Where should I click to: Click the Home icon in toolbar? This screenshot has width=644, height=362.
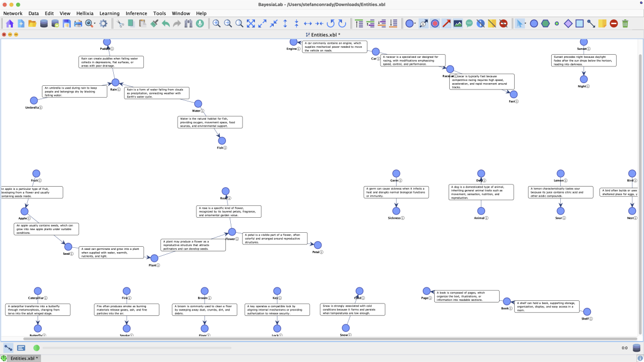pyautogui.click(x=9, y=24)
